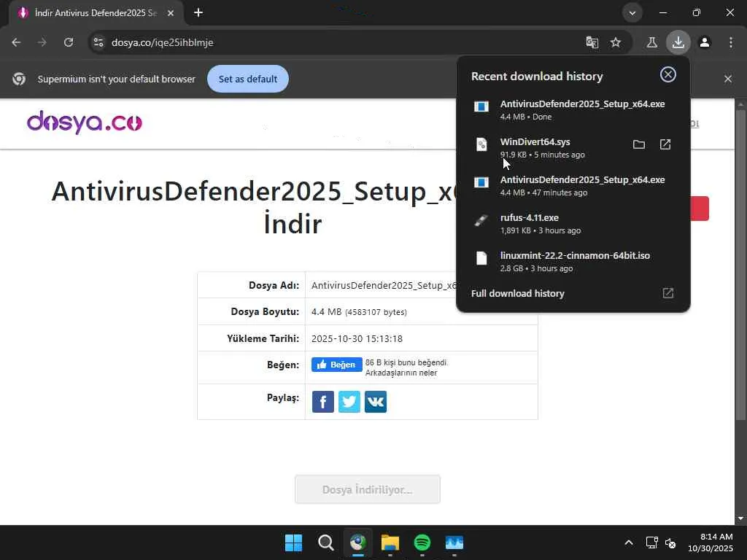Open File Explorer from taskbar
Viewport: 747px width, 560px height.
[390, 542]
